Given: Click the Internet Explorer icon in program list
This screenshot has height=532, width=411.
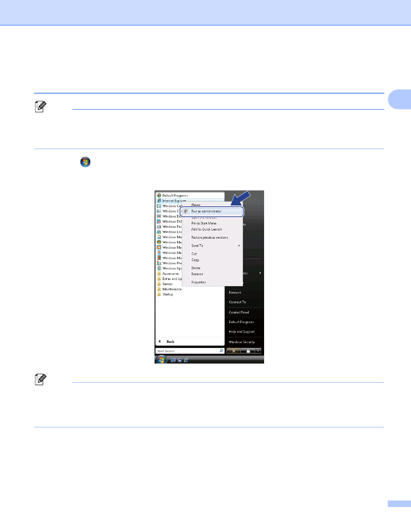Looking at the screenshot, I should coord(159,201).
